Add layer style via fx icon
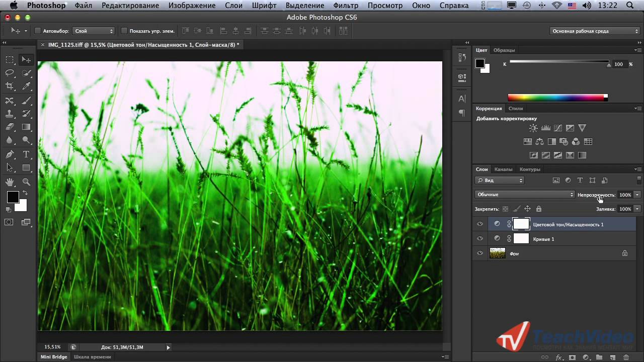Image resolution: width=644 pixels, height=362 pixels. [558, 357]
